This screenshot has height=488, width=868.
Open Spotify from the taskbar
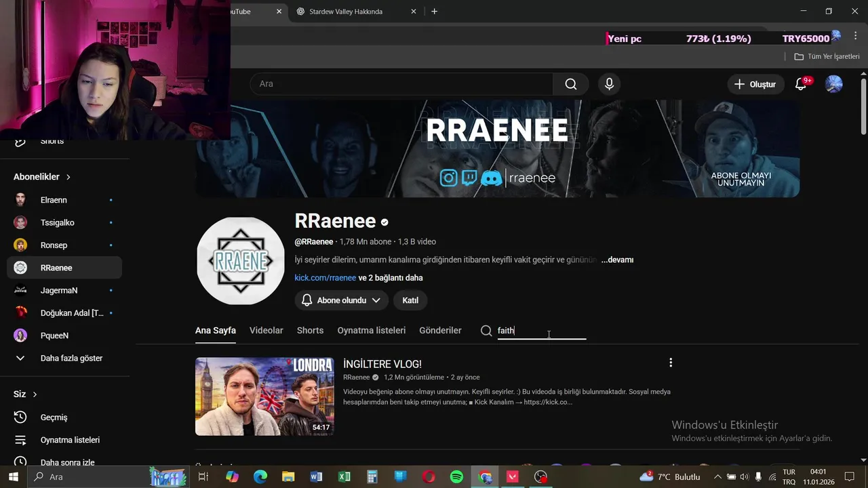(x=456, y=477)
